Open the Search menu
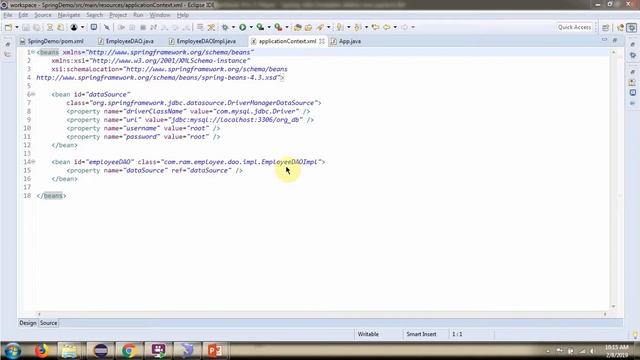The height and width of the screenshot is (360, 640). [x=95, y=15]
